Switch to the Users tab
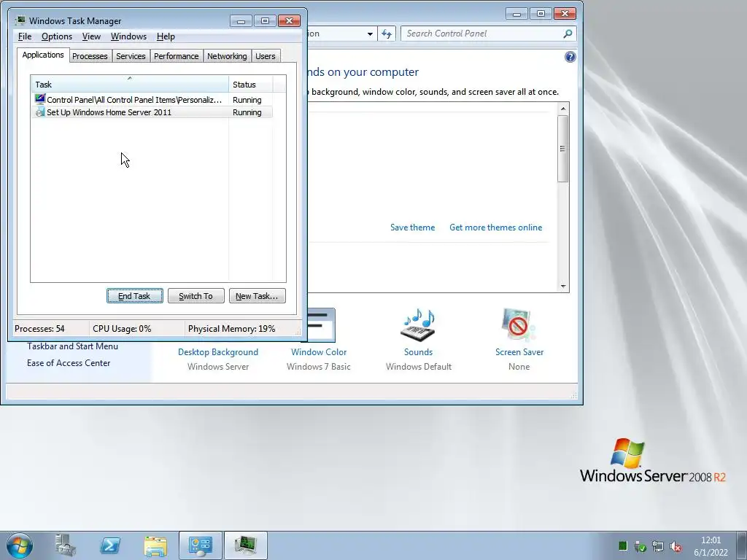Image resolution: width=747 pixels, height=560 pixels. click(x=266, y=56)
